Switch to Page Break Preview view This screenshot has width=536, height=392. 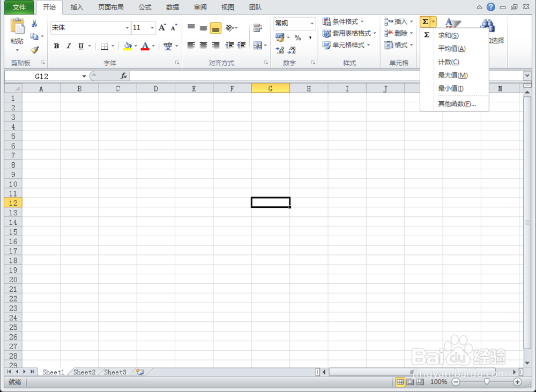420,382
